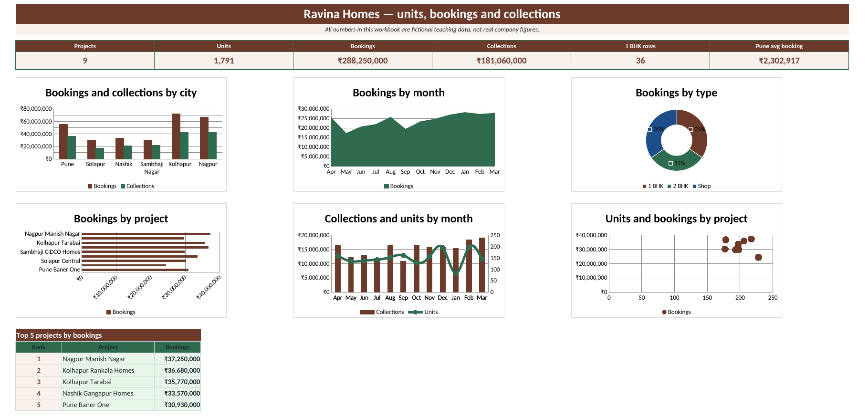
Task: Select the fictional teaching data disclaimer note
Action: [432, 30]
